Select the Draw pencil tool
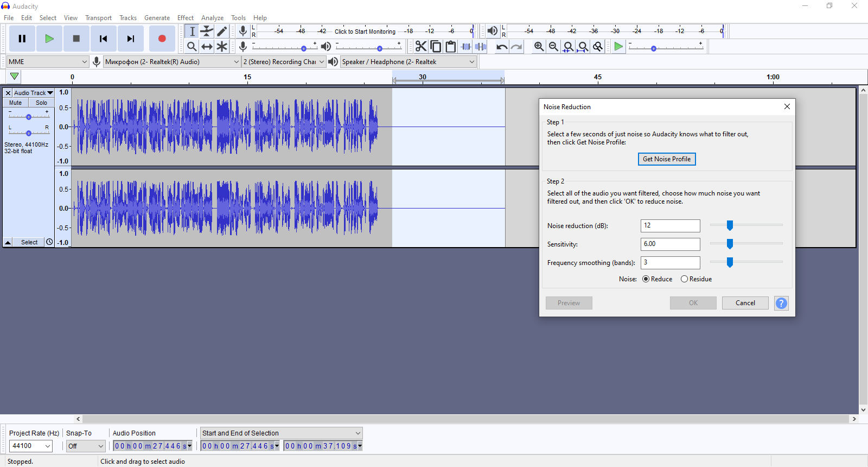 [x=222, y=31]
